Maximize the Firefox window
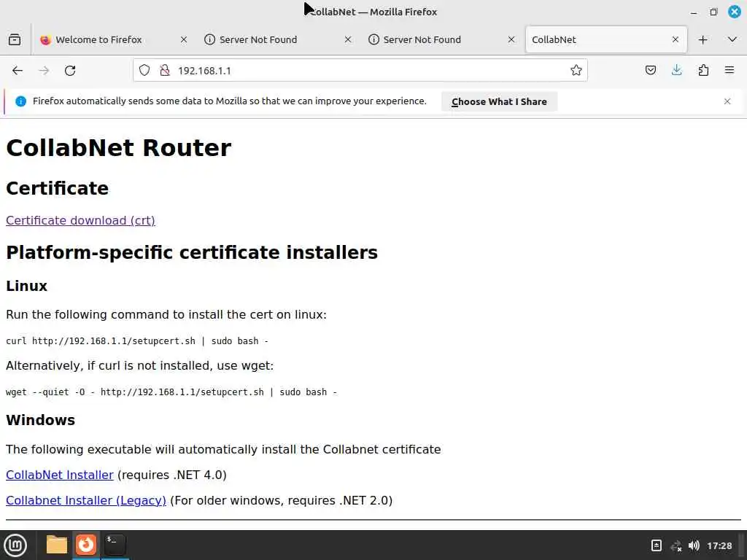 pos(713,12)
